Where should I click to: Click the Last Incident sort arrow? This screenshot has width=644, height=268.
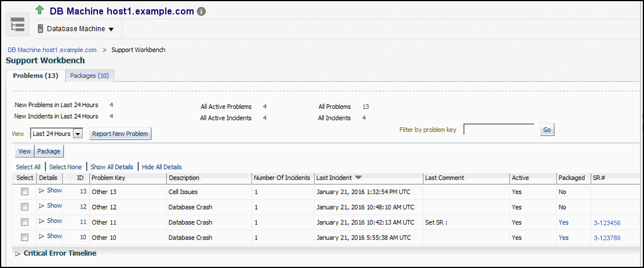click(x=358, y=178)
